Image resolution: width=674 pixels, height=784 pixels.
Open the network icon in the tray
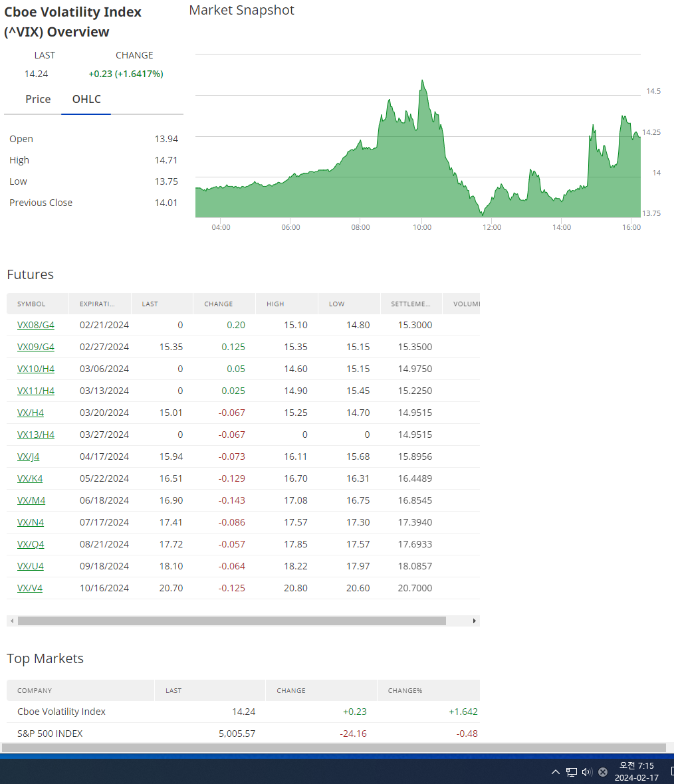click(572, 772)
